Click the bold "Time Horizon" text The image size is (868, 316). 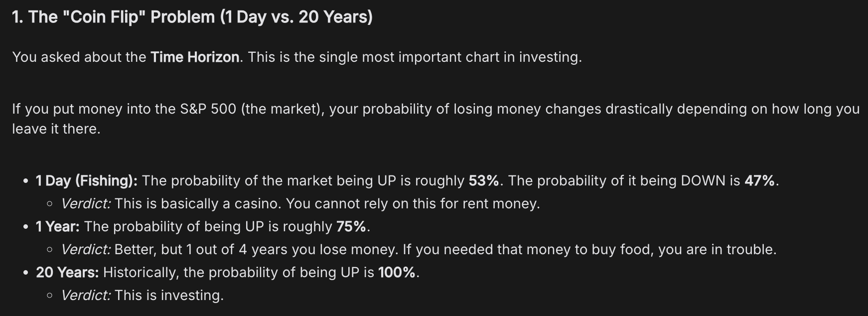[x=195, y=57]
